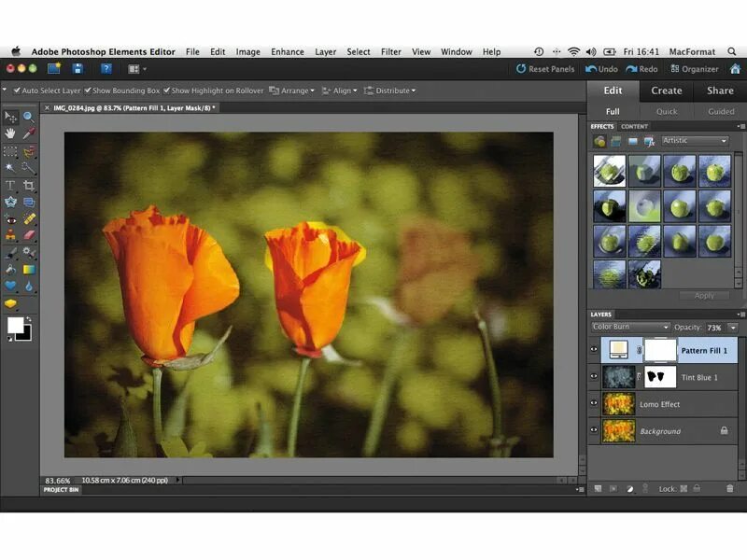Switch to the Create tab
This screenshot has width=747, height=560.
pos(666,91)
